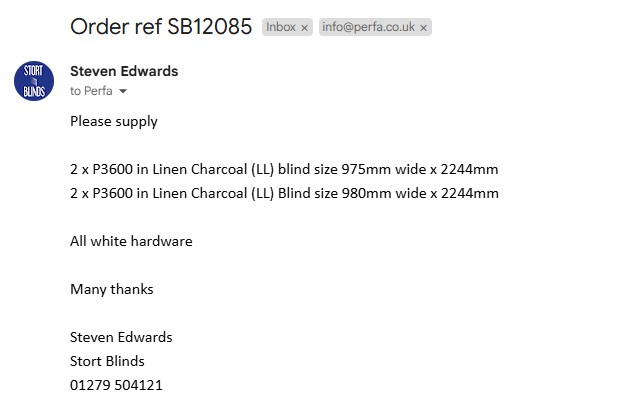Image resolution: width=628 pixels, height=414 pixels.
Task: Remove the Inbox label with its X
Action: (x=305, y=28)
